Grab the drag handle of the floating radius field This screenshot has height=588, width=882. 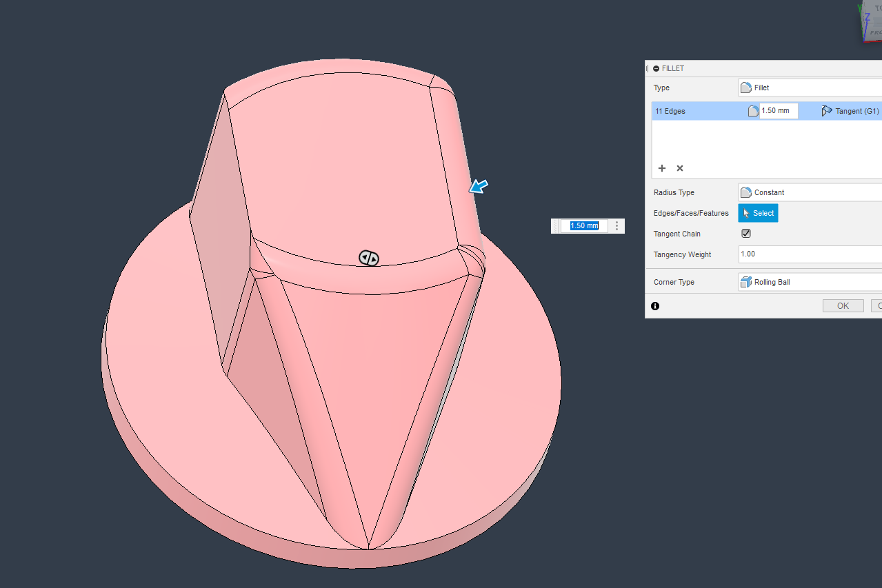tap(556, 225)
